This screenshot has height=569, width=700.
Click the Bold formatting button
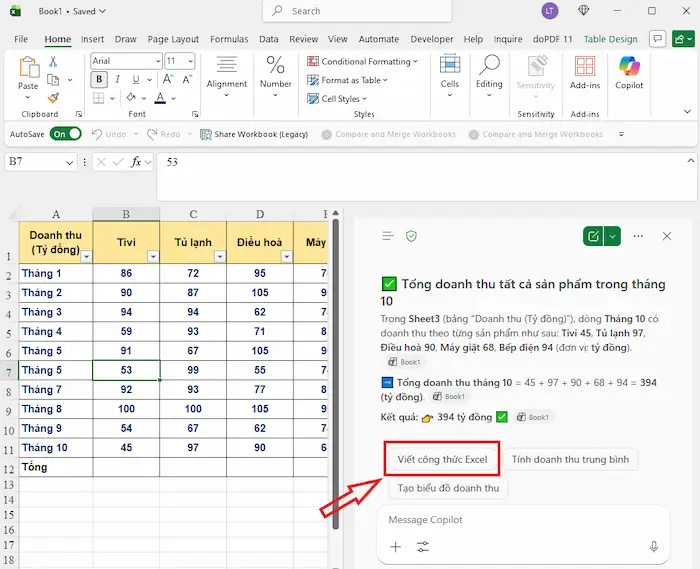point(99,81)
